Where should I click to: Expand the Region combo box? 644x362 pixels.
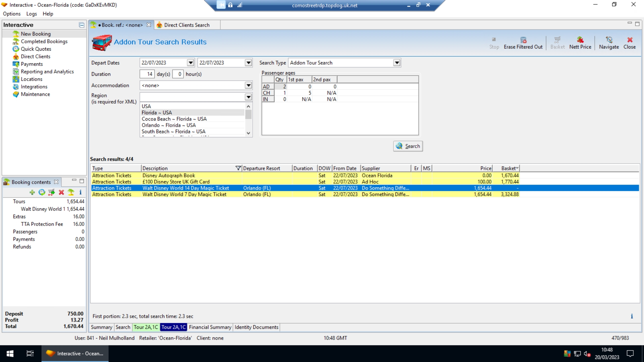[x=248, y=97]
